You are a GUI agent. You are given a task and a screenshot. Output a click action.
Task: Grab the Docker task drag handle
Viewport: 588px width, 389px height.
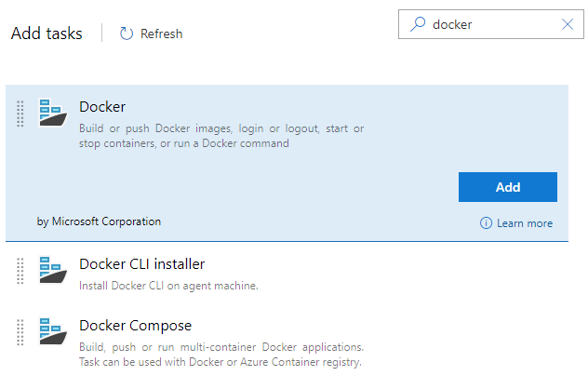[20, 114]
